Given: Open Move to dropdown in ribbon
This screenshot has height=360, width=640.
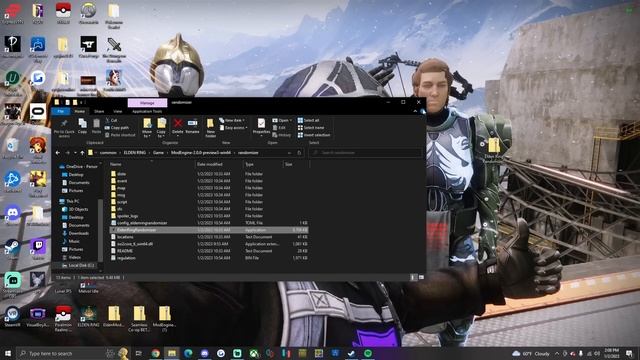Looking at the screenshot, I should click(x=147, y=128).
